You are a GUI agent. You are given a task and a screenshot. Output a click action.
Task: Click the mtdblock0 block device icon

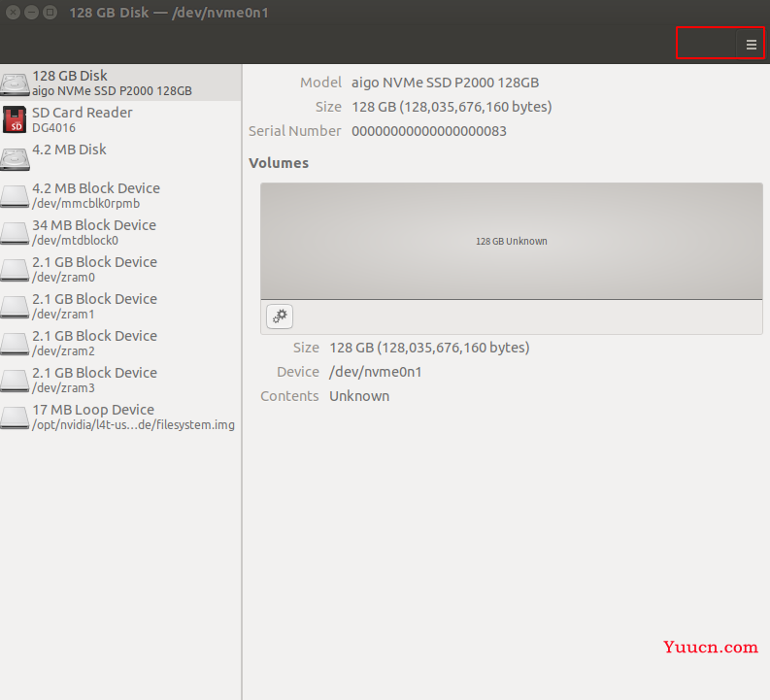[x=15, y=233]
